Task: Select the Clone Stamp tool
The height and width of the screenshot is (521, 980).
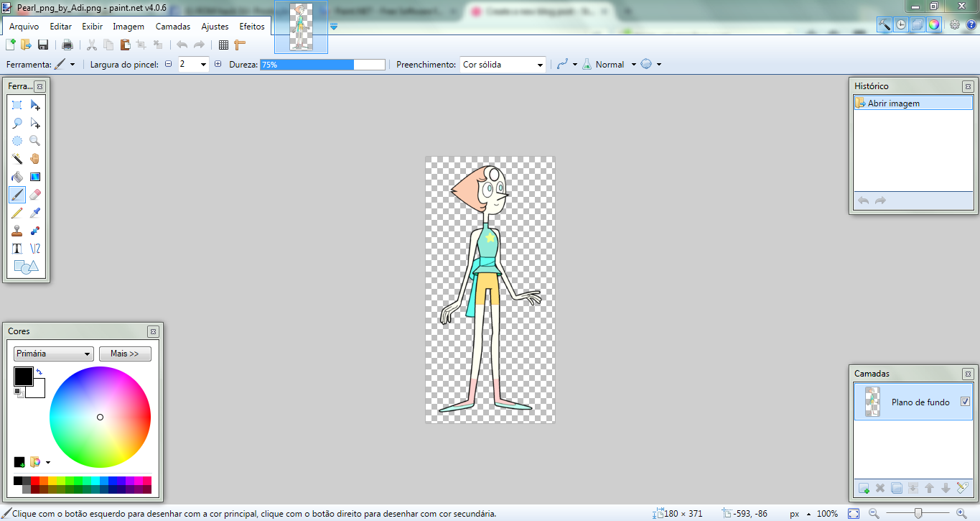Action: click(x=17, y=231)
